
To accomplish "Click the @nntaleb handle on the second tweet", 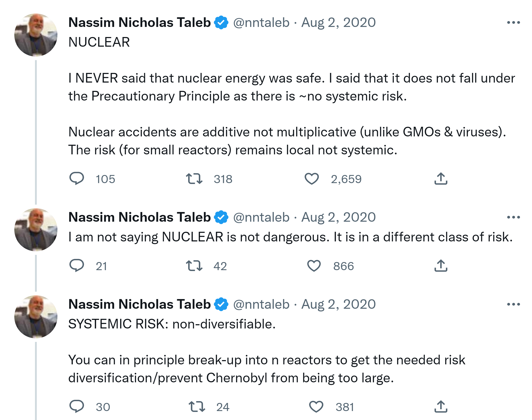I will pos(261,217).
